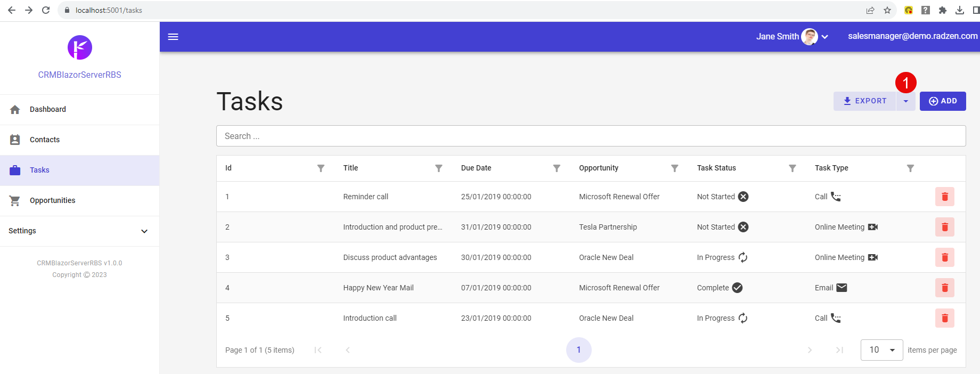
Task: Open the Title column filter
Action: pos(439,168)
